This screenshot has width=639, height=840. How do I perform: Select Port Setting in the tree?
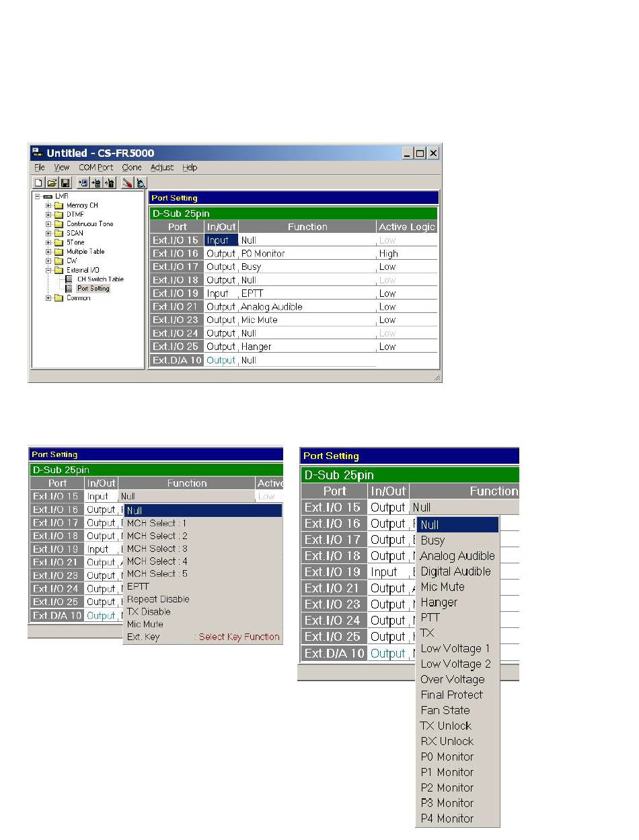[x=93, y=289]
